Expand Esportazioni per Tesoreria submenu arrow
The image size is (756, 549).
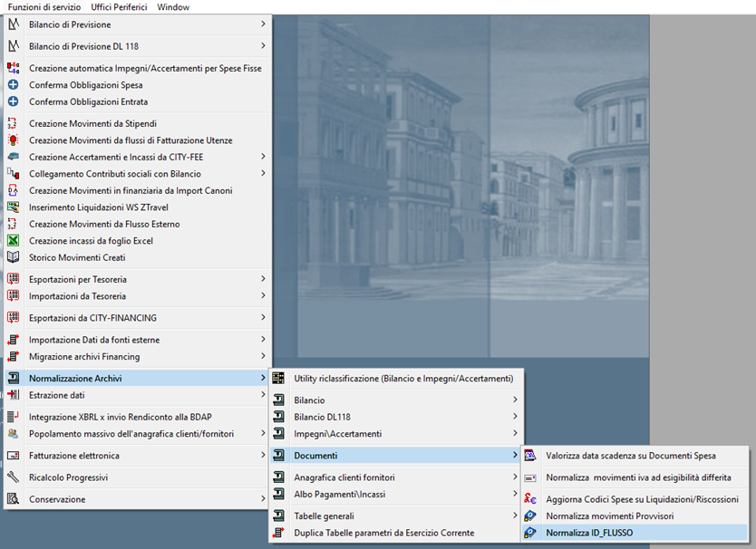coord(263,279)
